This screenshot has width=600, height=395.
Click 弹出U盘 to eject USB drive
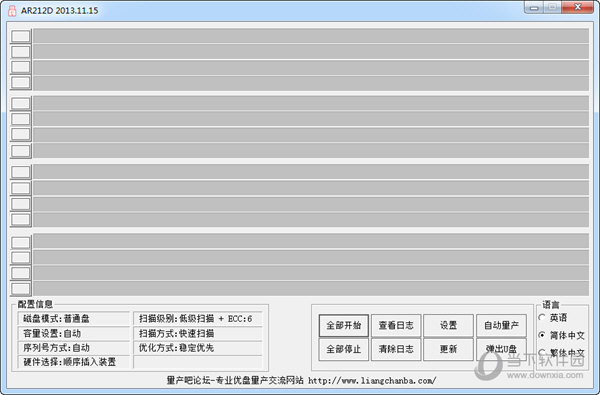501,349
